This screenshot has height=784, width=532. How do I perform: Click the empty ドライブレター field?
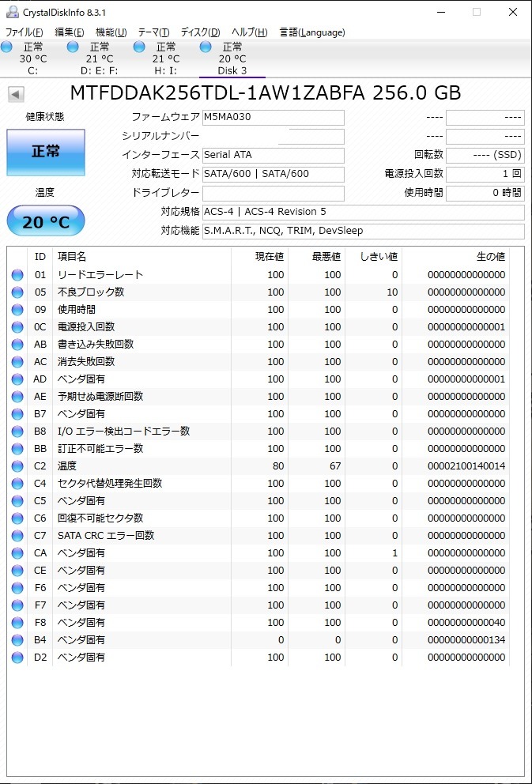(273, 193)
